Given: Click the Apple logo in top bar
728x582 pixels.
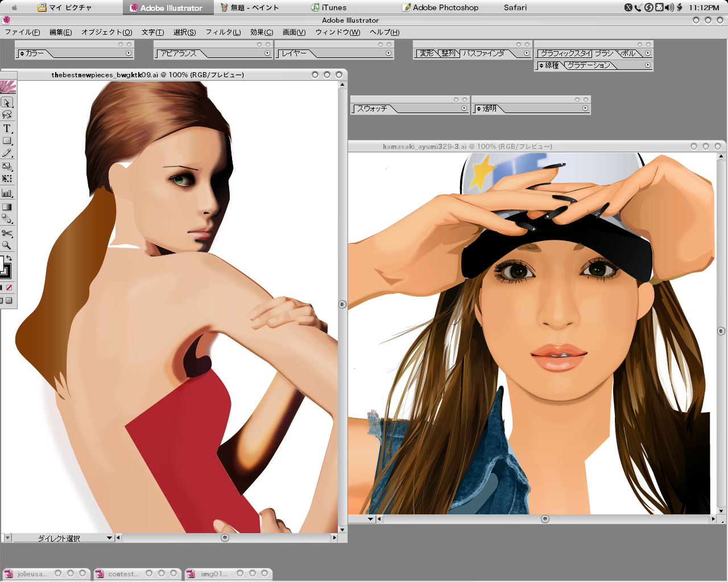Looking at the screenshot, I should tap(15, 7).
